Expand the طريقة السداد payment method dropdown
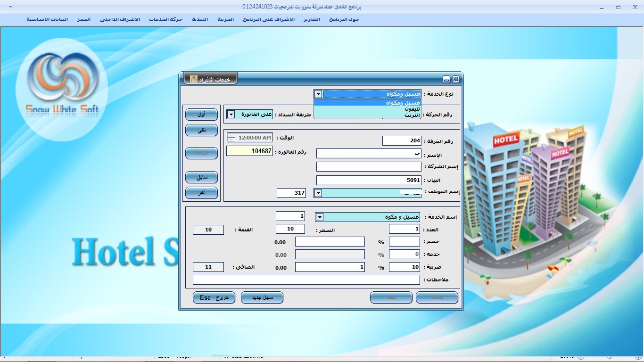The image size is (644, 362). click(231, 115)
